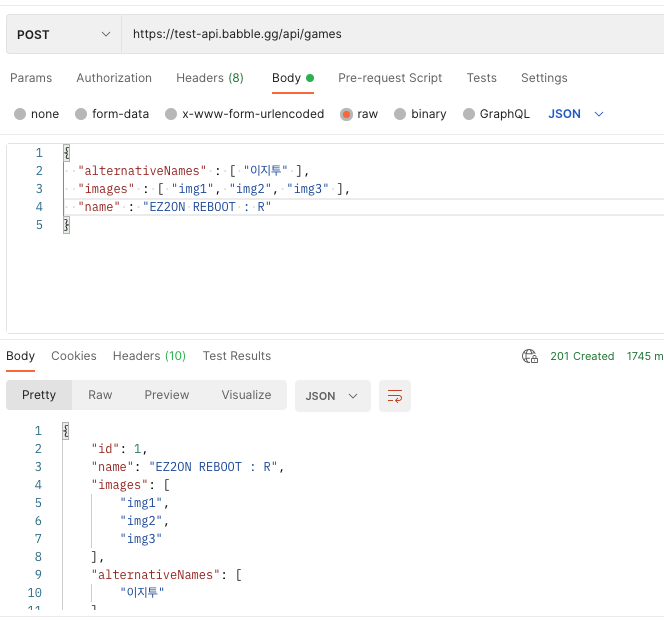The image size is (664, 620).
Task: Open the Pre-request Script tab
Action: 390,78
